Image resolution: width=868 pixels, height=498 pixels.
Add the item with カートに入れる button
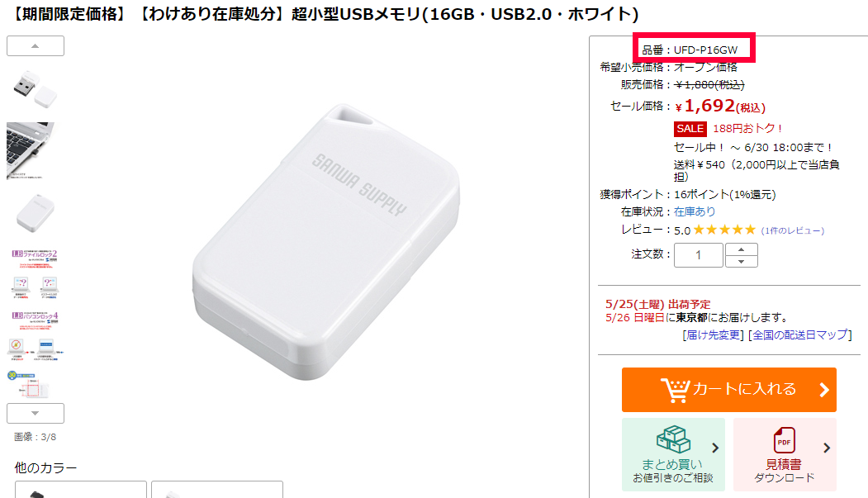tap(729, 390)
